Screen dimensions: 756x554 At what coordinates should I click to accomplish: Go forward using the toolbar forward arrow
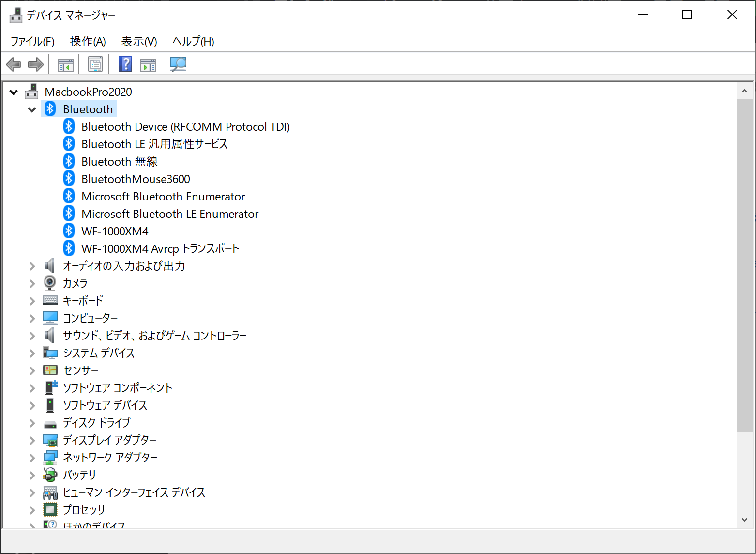36,64
